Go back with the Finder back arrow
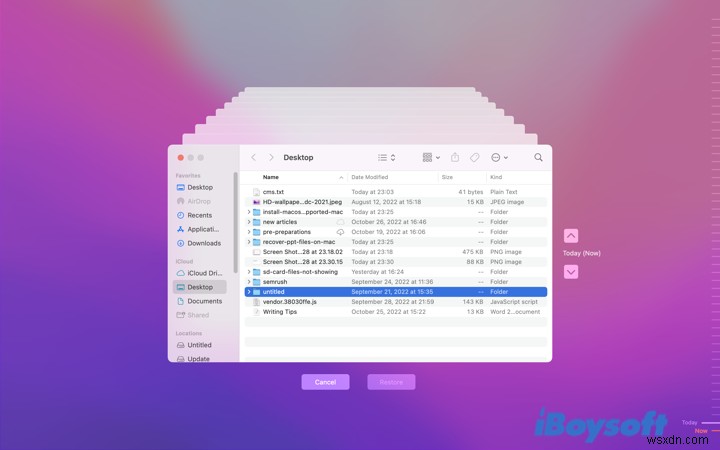This screenshot has height=450, width=720. pos(253,158)
